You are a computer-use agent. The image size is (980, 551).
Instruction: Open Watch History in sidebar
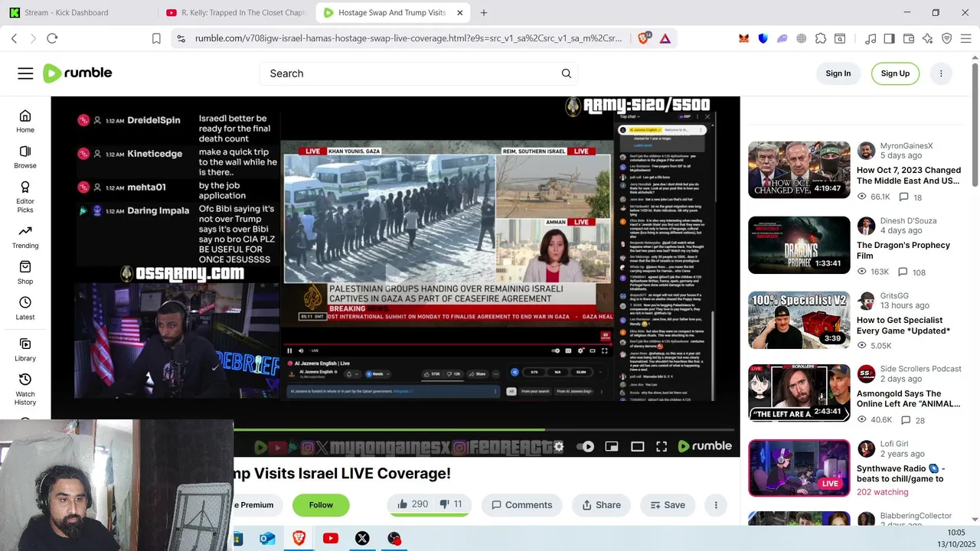[25, 389]
